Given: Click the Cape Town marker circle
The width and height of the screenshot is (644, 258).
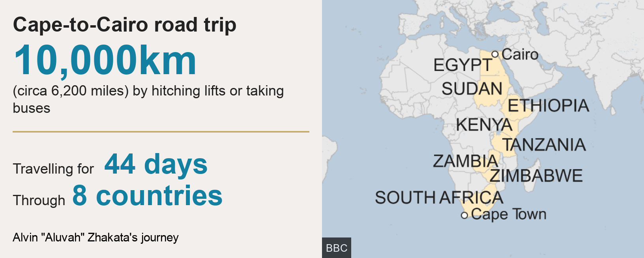Looking at the screenshot, I should coord(464,215).
